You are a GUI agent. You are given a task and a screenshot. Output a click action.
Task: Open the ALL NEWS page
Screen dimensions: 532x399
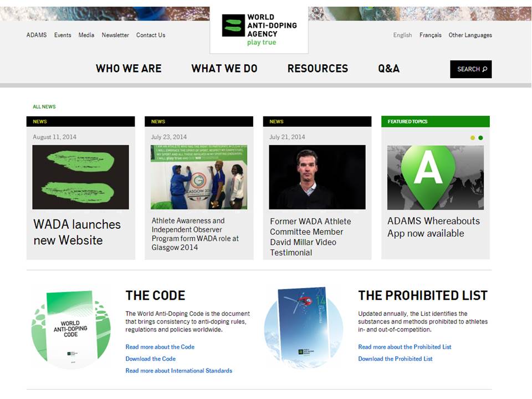pyautogui.click(x=44, y=106)
